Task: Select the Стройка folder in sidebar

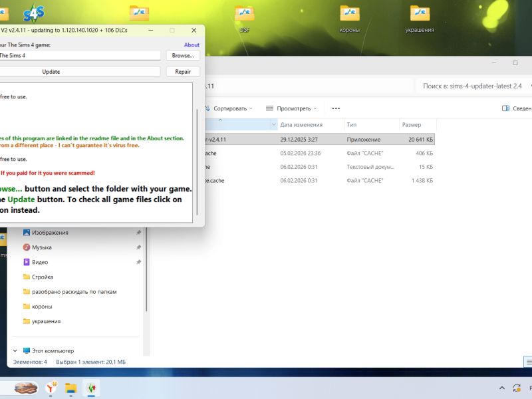Action: click(x=43, y=277)
